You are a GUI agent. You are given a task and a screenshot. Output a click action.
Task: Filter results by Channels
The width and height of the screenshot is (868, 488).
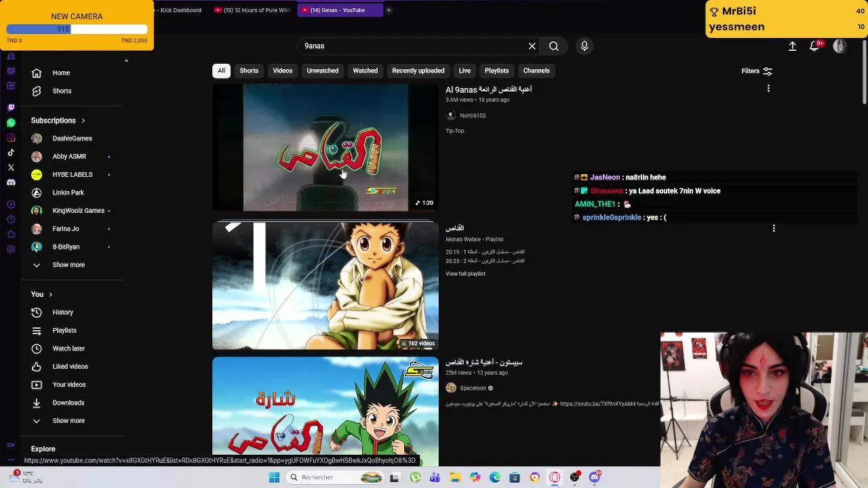tap(536, 70)
